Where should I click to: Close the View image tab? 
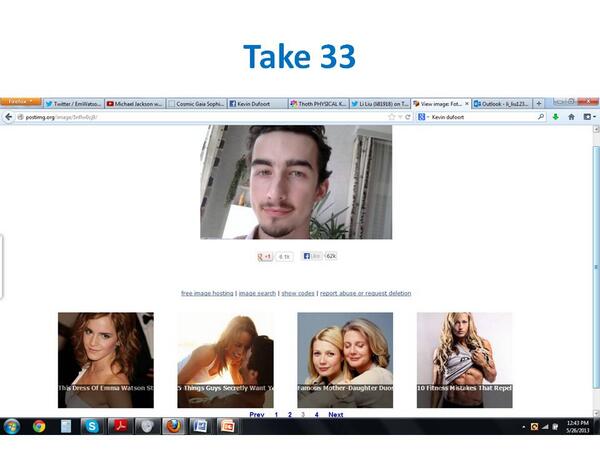[466, 104]
